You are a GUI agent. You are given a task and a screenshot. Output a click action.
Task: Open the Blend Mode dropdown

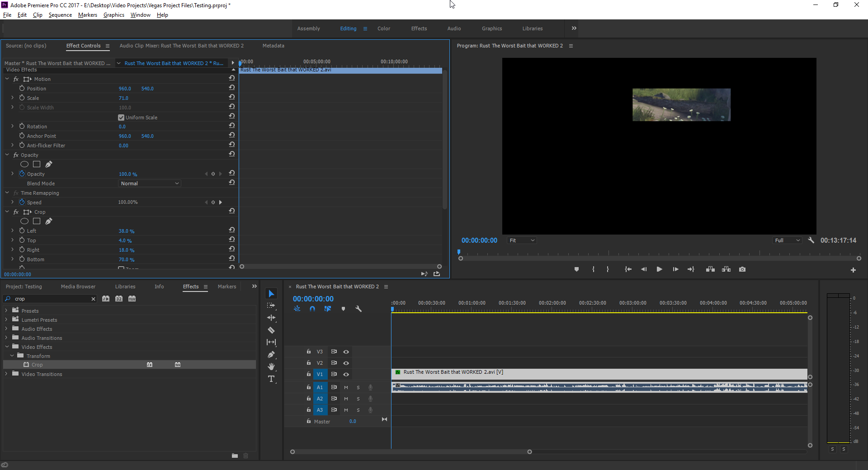tap(149, 183)
